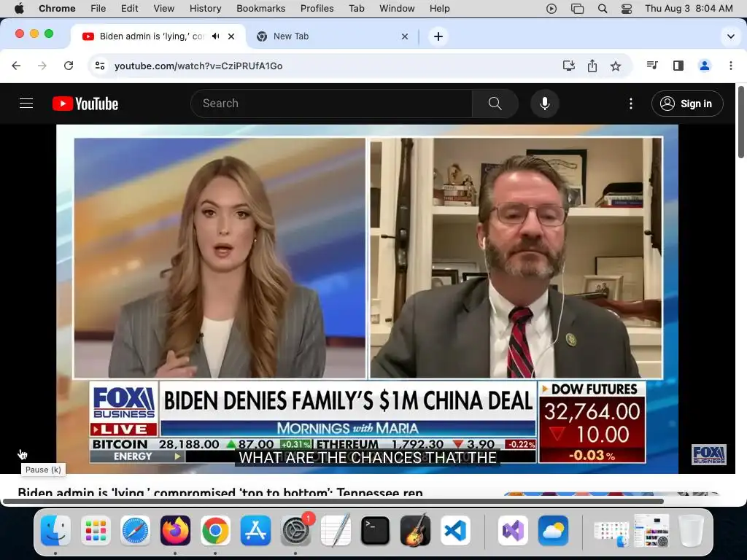Close the New Tab tab
Screen dimensions: 747x560
coord(404,36)
